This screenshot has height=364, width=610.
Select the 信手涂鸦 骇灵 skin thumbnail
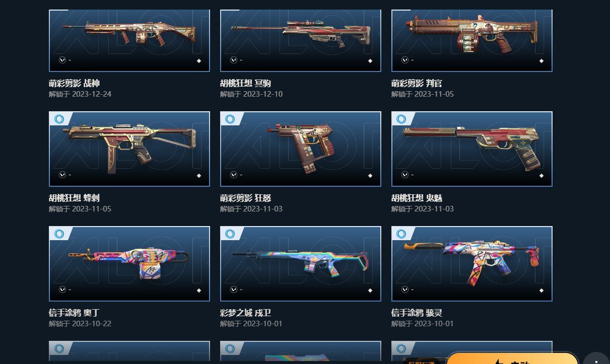pos(472,264)
